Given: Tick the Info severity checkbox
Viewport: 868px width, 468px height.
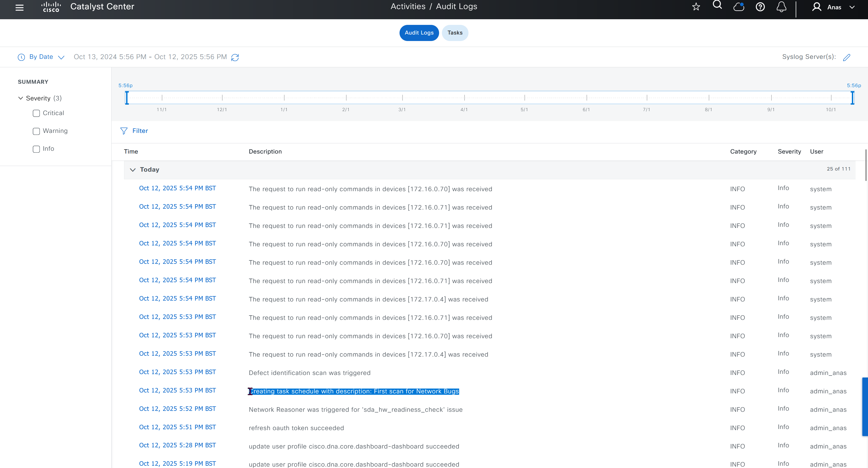Looking at the screenshot, I should [x=36, y=149].
